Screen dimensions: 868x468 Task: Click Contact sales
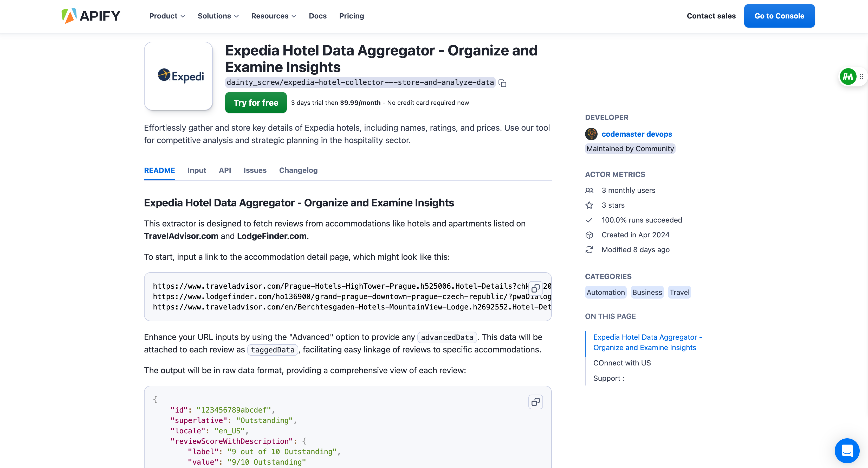pos(711,16)
